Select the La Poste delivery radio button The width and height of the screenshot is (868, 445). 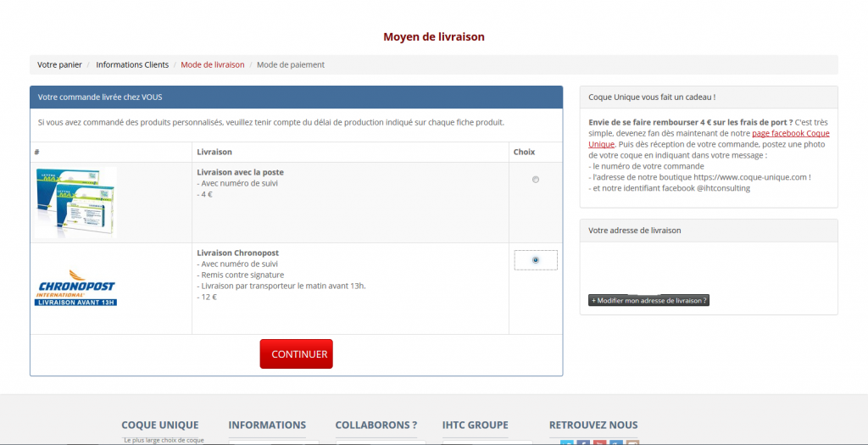click(535, 179)
